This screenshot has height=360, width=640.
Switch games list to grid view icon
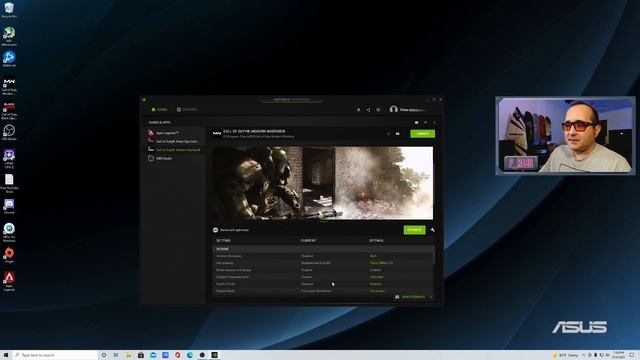coord(416,122)
